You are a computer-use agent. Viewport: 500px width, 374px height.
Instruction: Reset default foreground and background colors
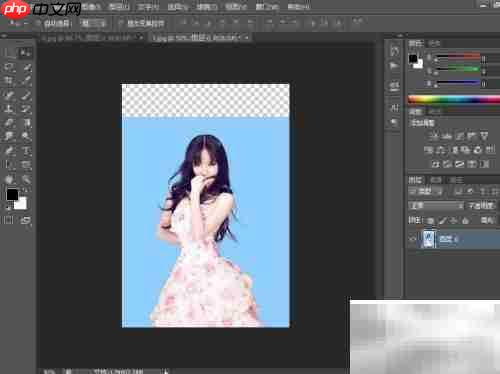coord(8,208)
